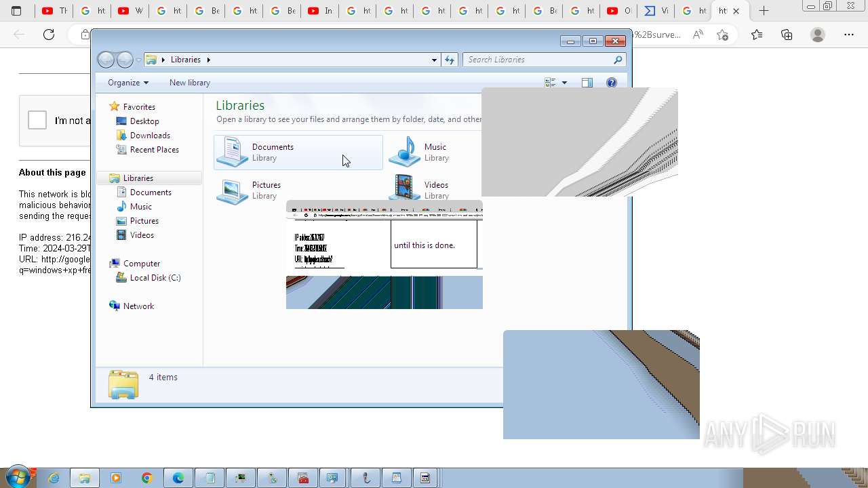Open the Windows Start menu
This screenshot has width=868, height=488.
pyautogui.click(x=18, y=477)
